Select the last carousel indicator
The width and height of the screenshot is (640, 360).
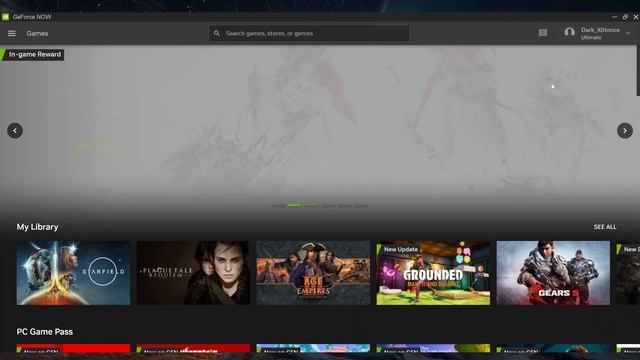click(362, 205)
